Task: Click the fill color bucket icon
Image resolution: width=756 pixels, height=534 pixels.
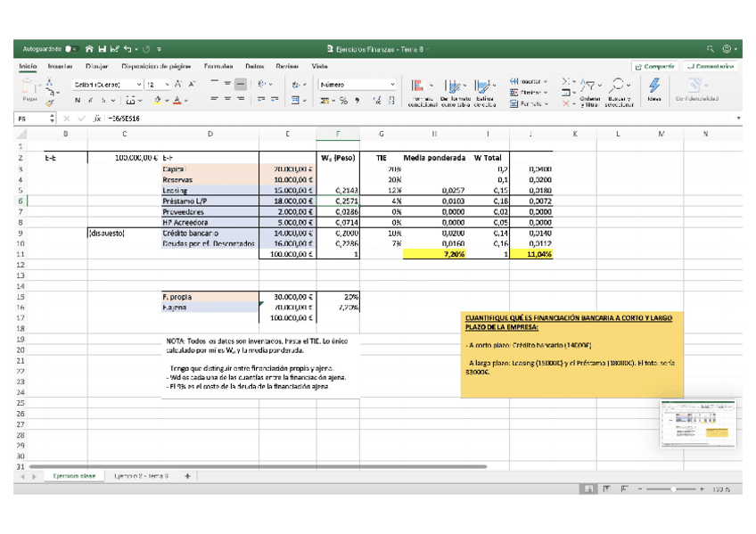Action: coord(157,100)
